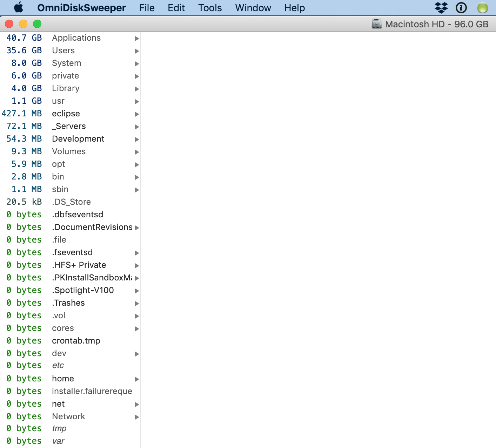Image resolution: width=496 pixels, height=448 pixels.
Task: Select the Development folder name
Action: (x=78, y=139)
